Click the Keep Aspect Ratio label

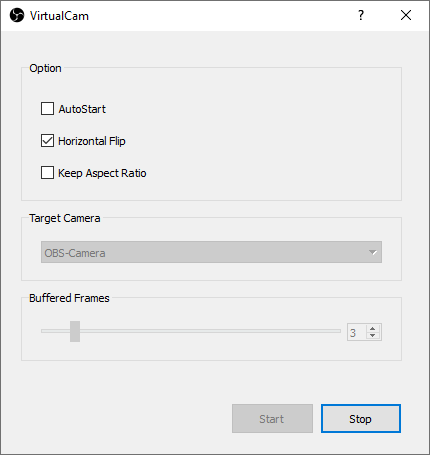[x=102, y=173]
